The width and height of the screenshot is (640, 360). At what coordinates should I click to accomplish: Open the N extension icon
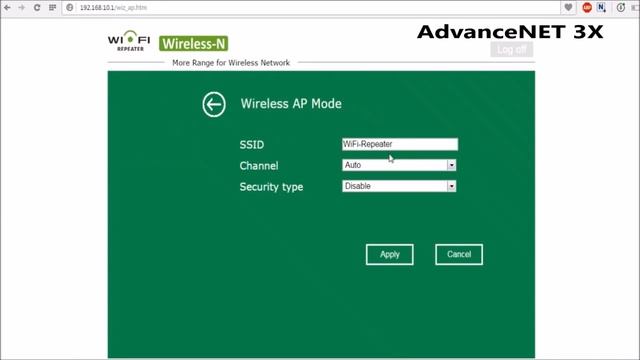[602, 7]
